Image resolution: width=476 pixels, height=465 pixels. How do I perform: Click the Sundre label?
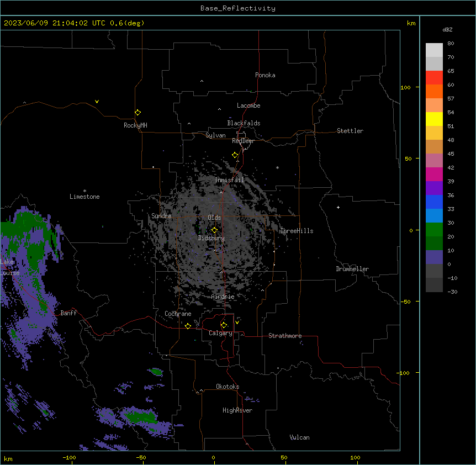161,216
